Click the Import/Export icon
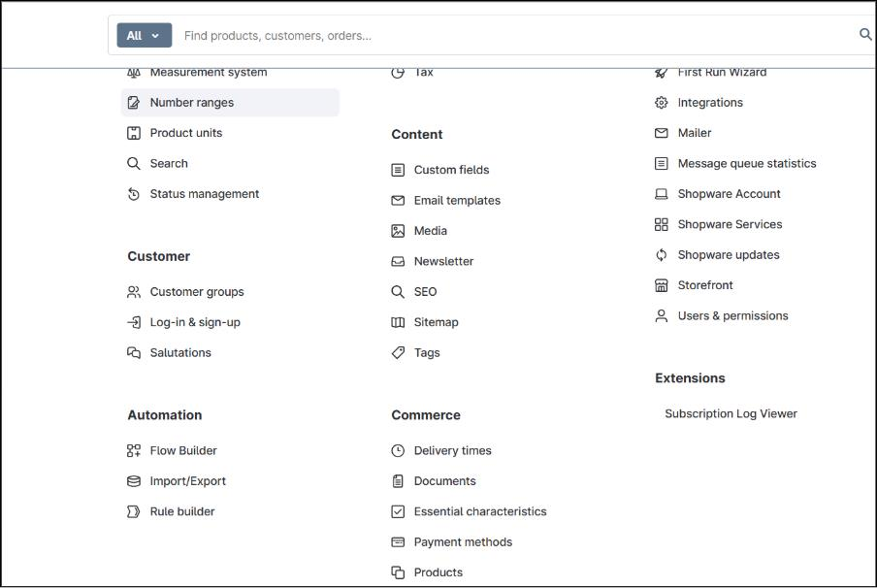The image size is (877, 588). click(133, 481)
